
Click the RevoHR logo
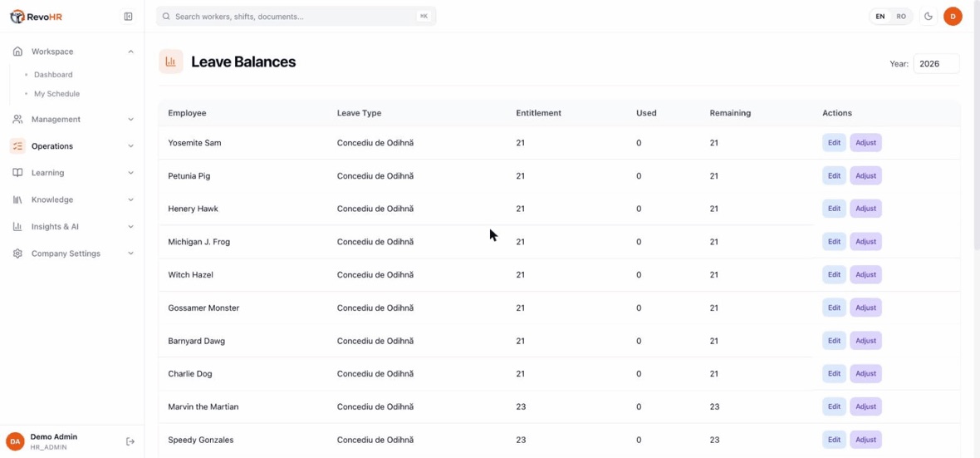pyautogui.click(x=37, y=17)
